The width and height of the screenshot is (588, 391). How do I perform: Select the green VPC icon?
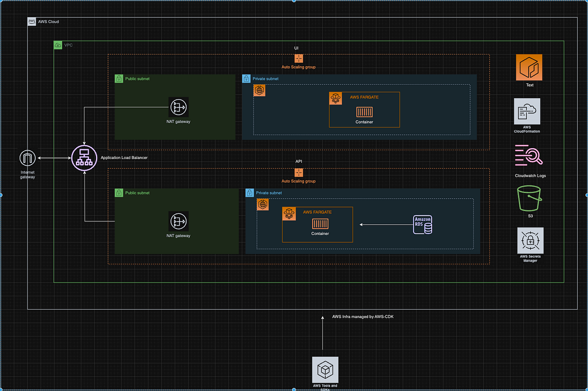pos(57,45)
